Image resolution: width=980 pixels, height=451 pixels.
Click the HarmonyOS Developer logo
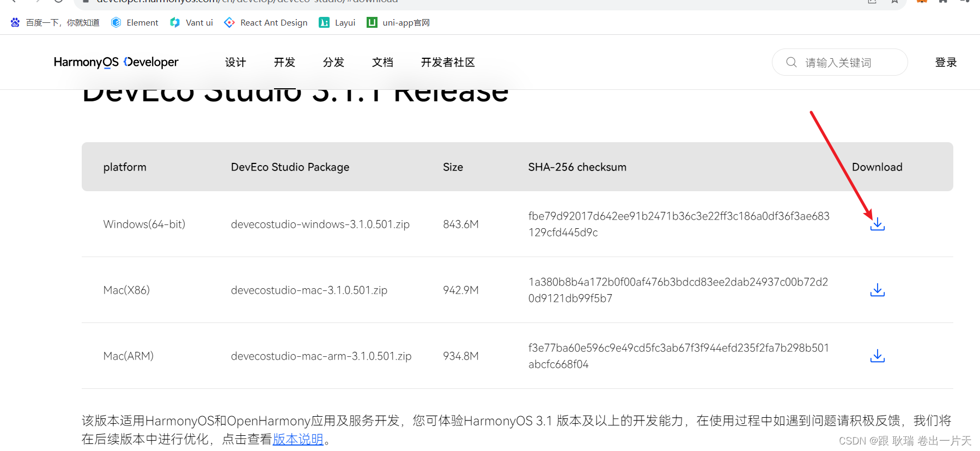pos(116,62)
